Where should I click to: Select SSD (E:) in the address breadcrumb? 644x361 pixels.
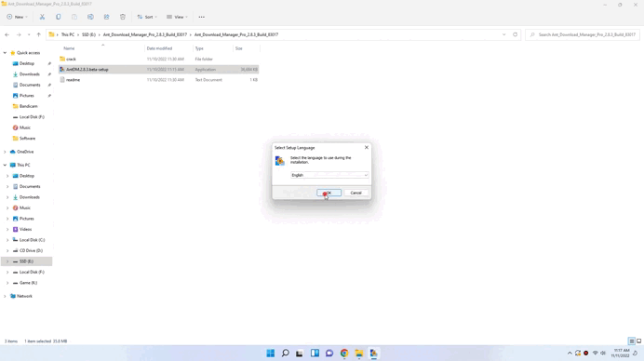point(88,34)
